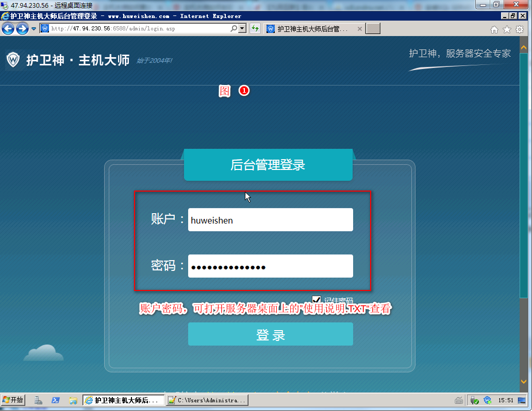Click the 密码 password input field
The height and width of the screenshot is (411, 532).
pyautogui.click(x=270, y=266)
